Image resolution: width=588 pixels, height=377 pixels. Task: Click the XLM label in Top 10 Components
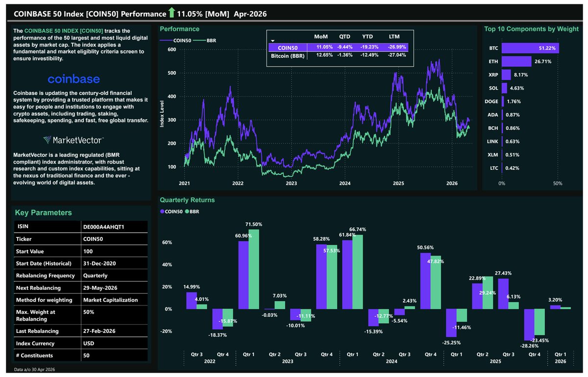pyautogui.click(x=492, y=155)
